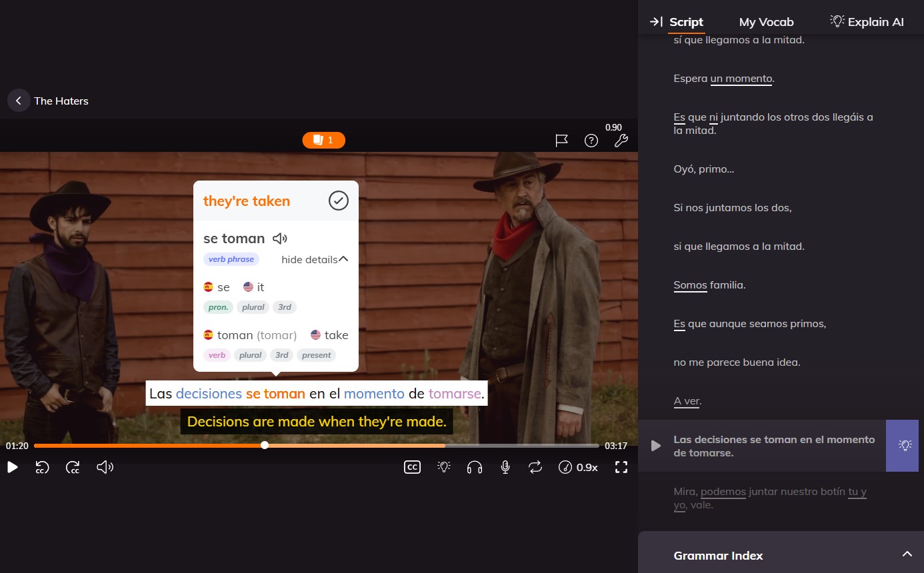Select script line 'Somos familia.'

pyautogui.click(x=709, y=285)
